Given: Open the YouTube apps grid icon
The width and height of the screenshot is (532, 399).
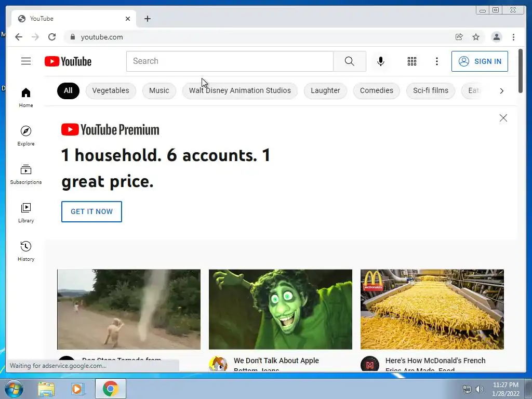Looking at the screenshot, I should (x=412, y=61).
